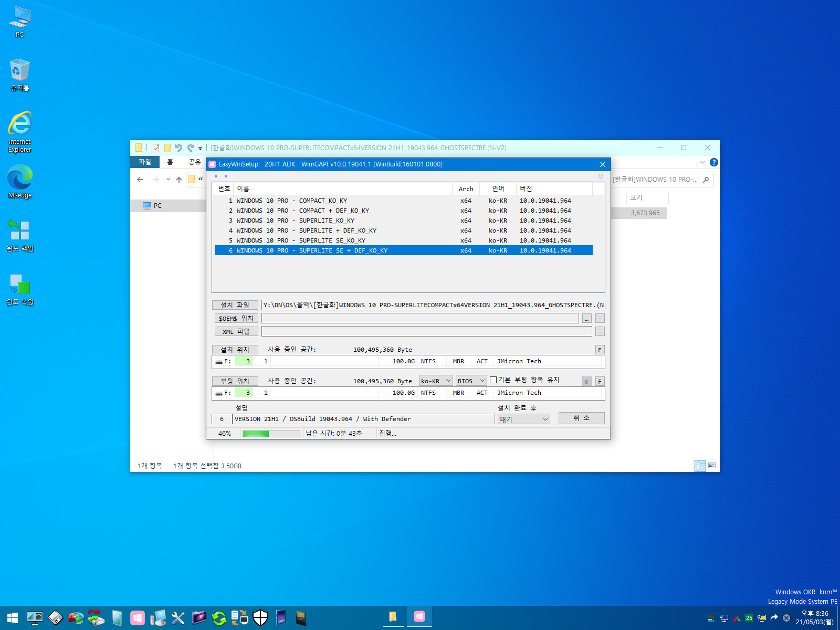Open the purple folder taskbar icon

[199, 618]
